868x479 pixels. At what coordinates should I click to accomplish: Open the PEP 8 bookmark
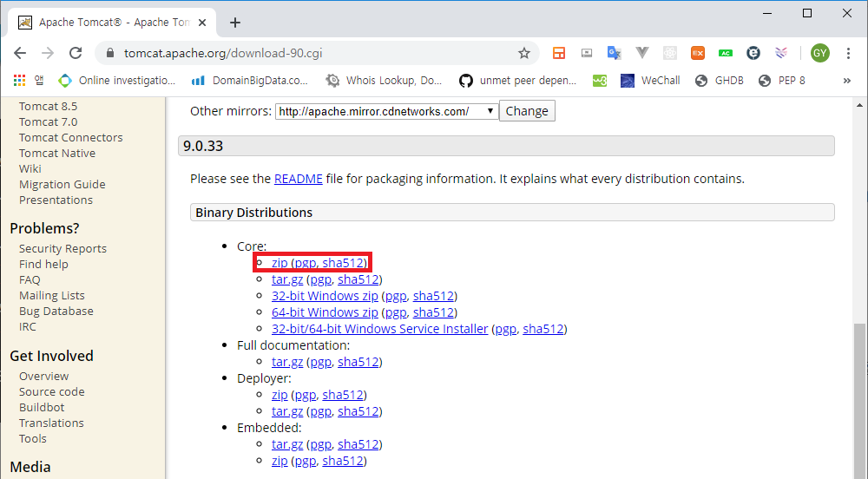(x=782, y=81)
